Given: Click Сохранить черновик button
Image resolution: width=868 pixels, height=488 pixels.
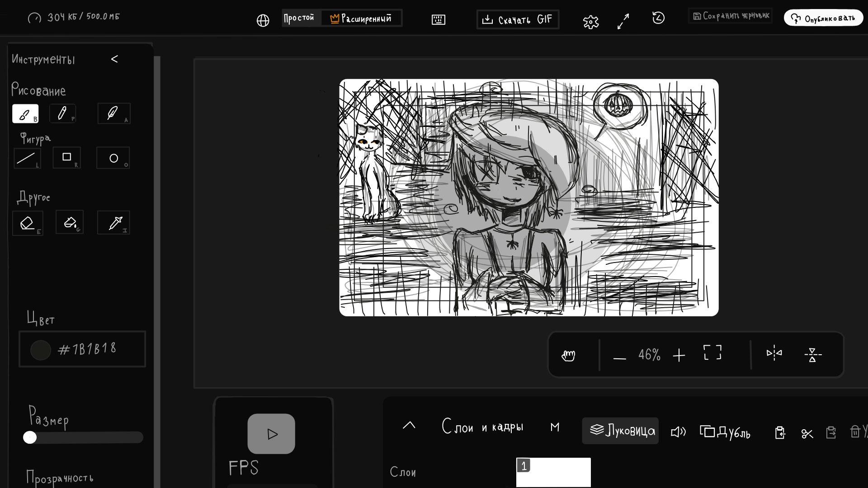Looking at the screenshot, I should click(x=731, y=16).
